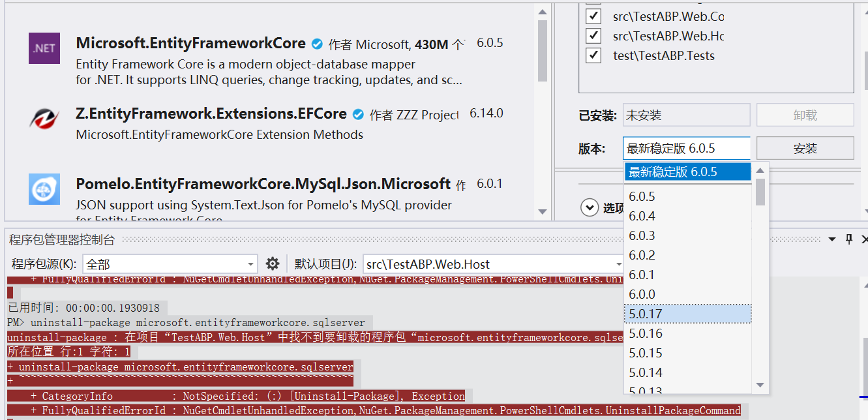This screenshot has height=420, width=868.
Task: Click the 程序包管理器控制台 panel title
Action: pos(62,239)
